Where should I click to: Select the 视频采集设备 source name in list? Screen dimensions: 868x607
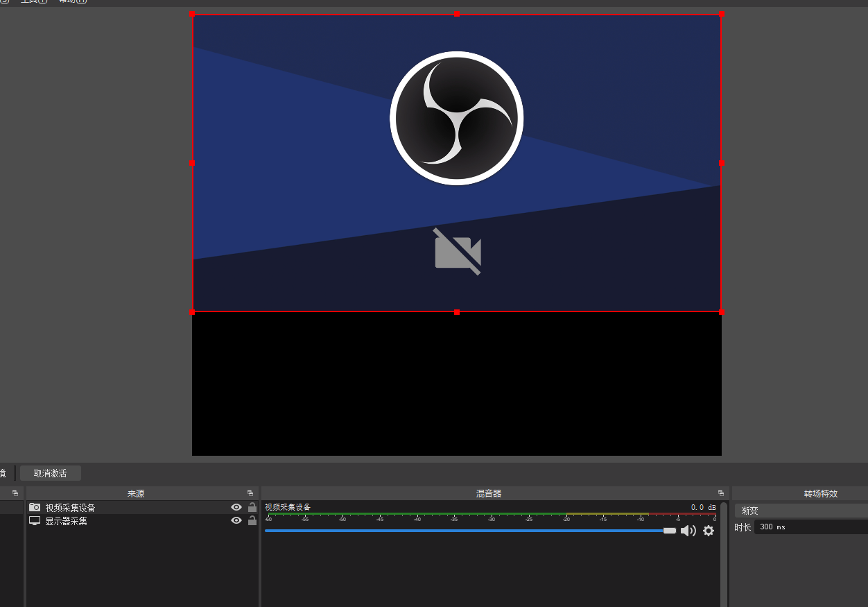(71, 508)
